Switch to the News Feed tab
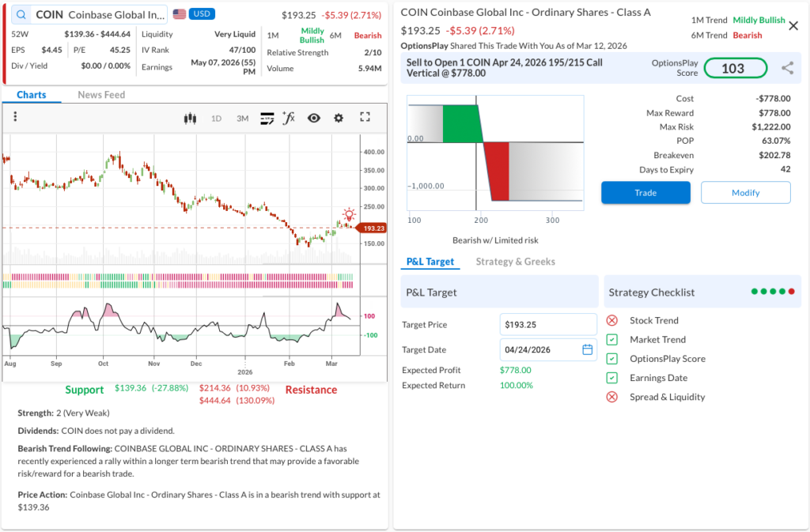This screenshot has width=810, height=532. [101, 95]
